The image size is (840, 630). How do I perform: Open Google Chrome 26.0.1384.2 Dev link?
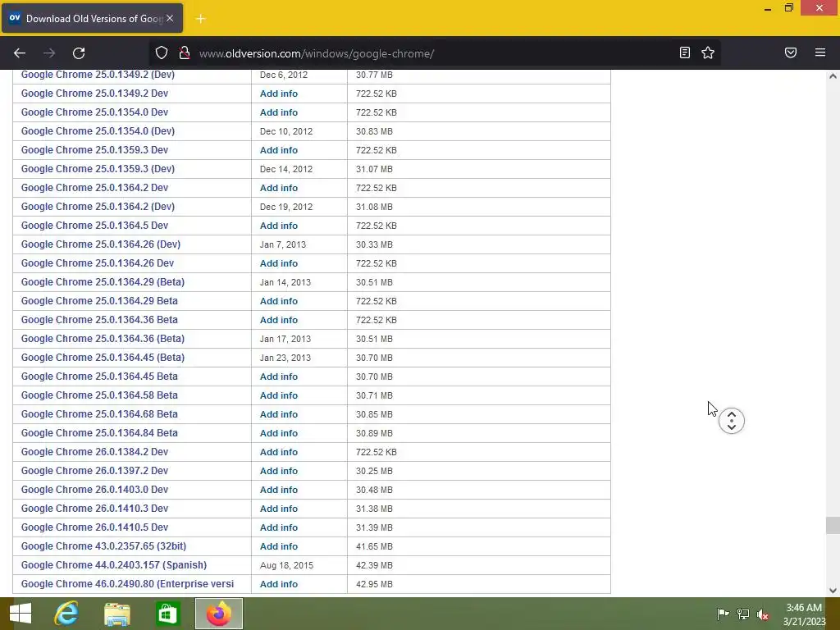pos(94,452)
